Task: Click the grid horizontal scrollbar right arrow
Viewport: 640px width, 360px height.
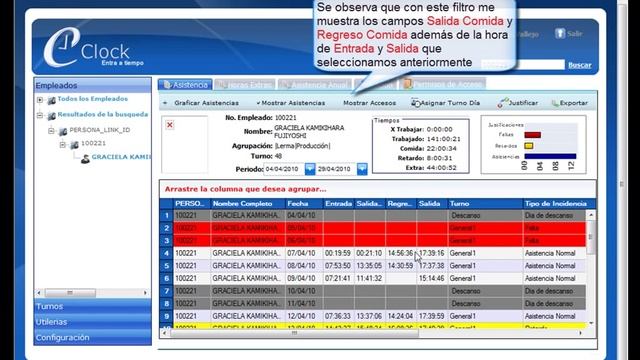Action: coord(580,333)
